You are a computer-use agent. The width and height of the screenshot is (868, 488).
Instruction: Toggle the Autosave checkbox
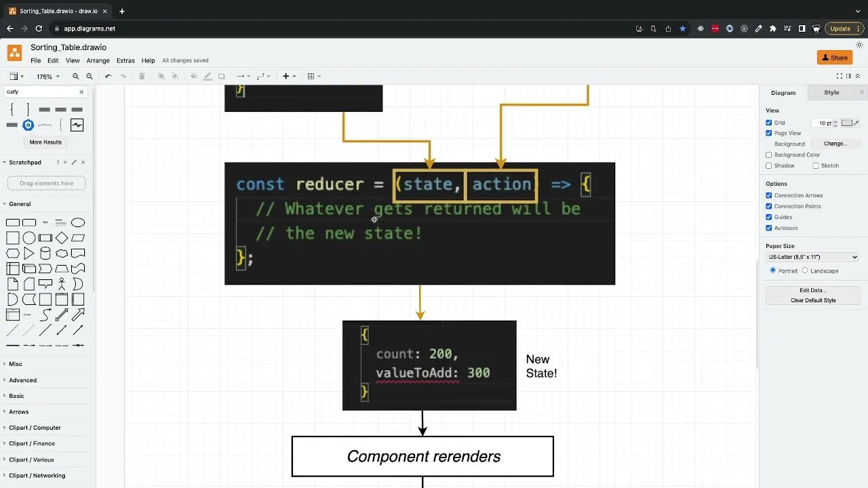pyautogui.click(x=769, y=228)
